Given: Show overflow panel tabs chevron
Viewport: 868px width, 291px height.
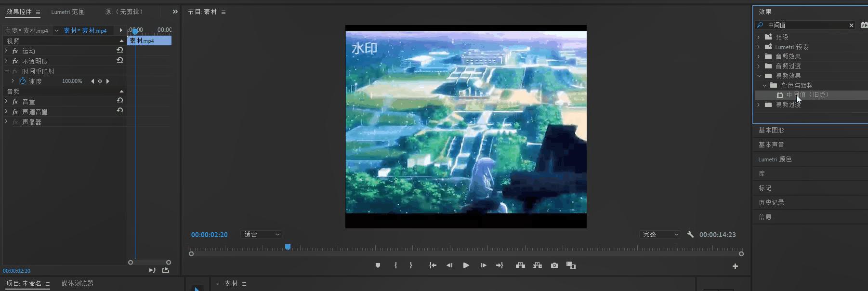Looking at the screenshot, I should [x=175, y=12].
